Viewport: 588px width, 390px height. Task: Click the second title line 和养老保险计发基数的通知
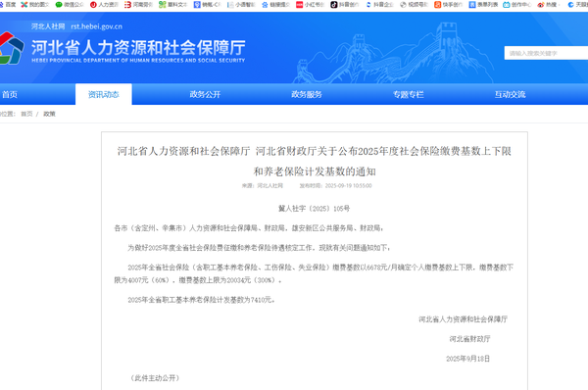pyautogui.click(x=315, y=171)
